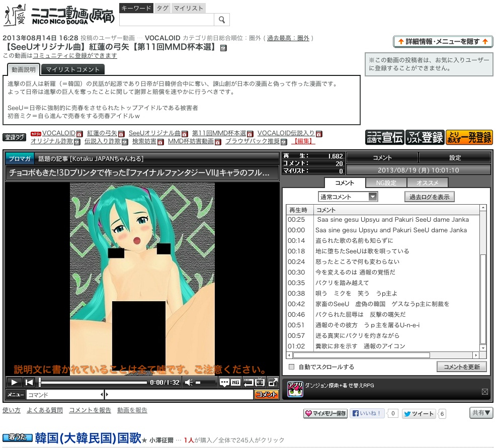Screen dimensions: 496x448
Task: Click the skip-to-start icon in the player
Action: (x=29, y=383)
